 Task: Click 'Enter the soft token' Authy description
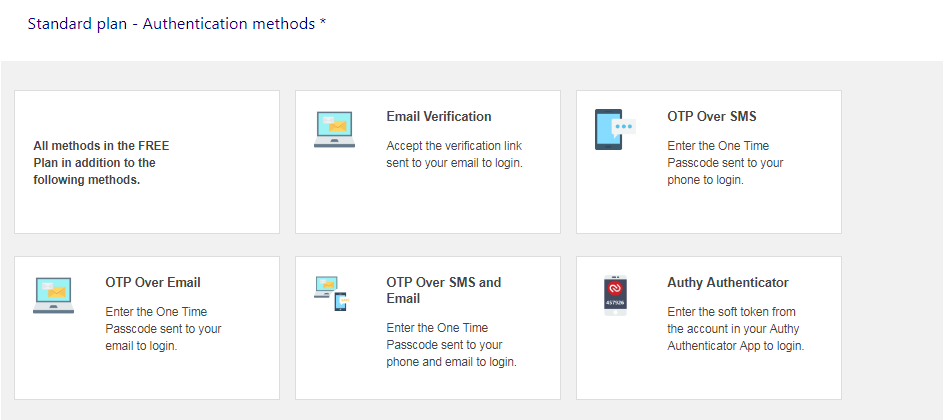(736, 329)
